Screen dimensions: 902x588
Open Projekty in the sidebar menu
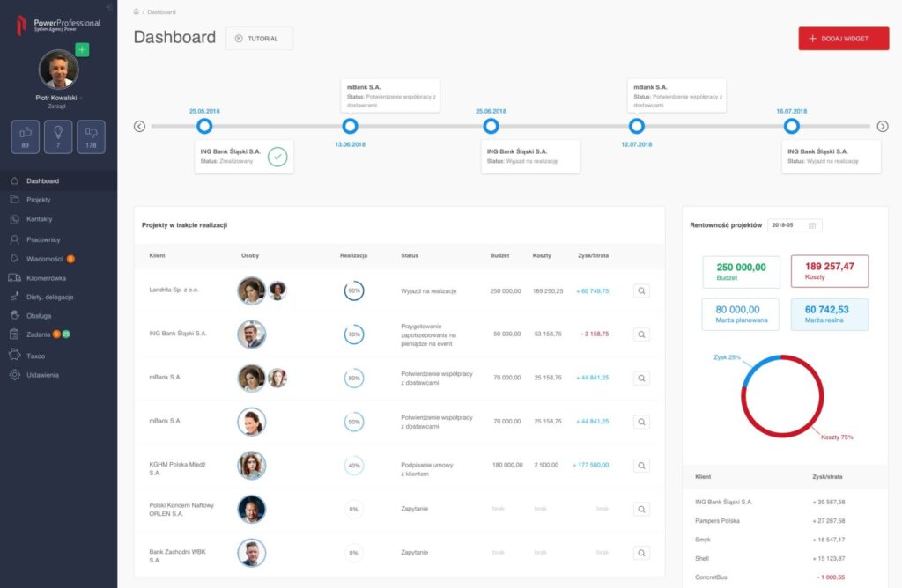(39, 200)
